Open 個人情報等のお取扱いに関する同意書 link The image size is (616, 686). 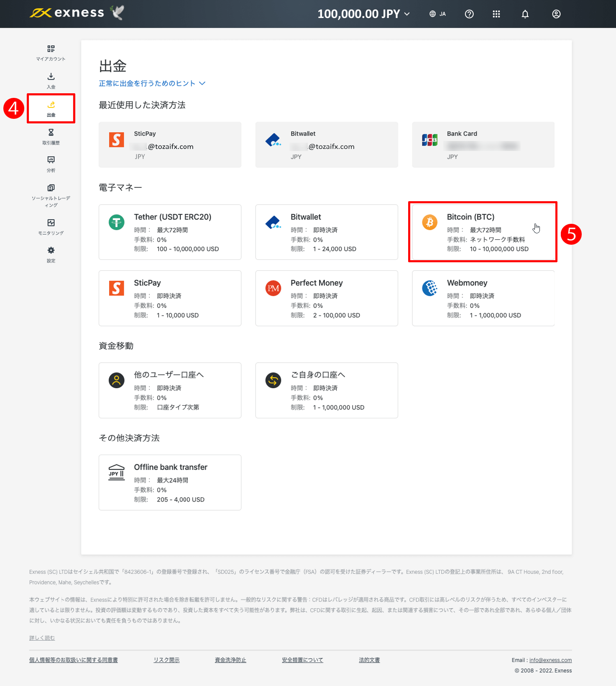click(74, 660)
